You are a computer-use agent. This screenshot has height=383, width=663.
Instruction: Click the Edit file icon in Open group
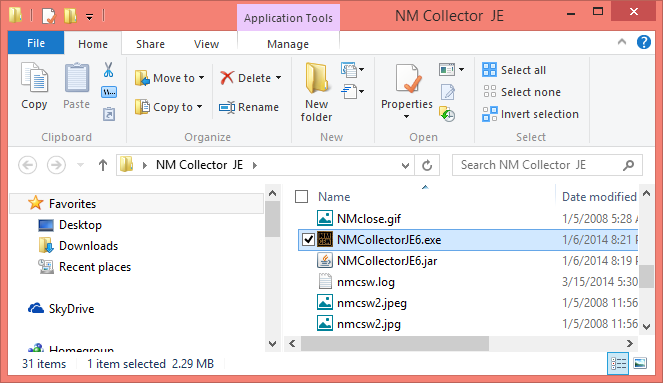448,92
